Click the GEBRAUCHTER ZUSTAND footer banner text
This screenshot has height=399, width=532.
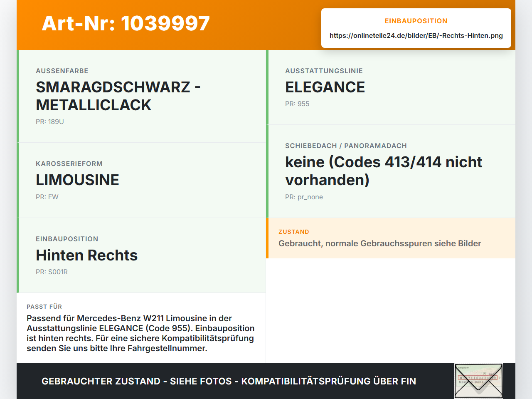tap(229, 381)
